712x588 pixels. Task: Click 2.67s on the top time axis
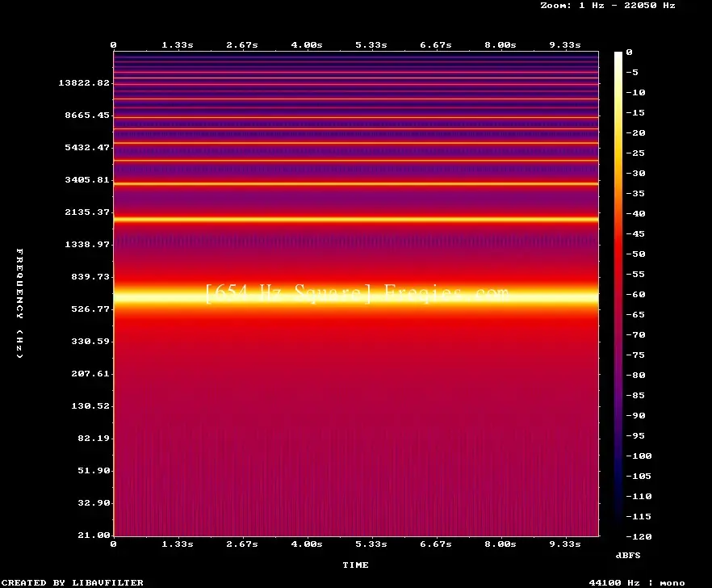click(242, 45)
